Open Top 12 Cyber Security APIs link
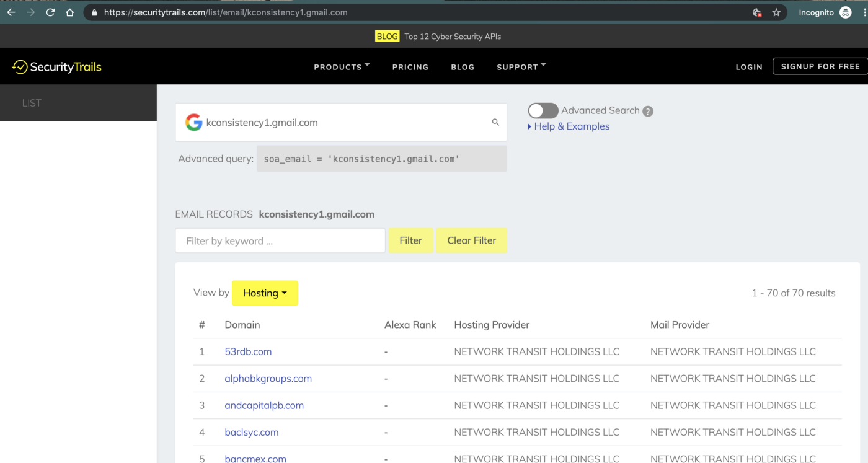 pos(453,37)
